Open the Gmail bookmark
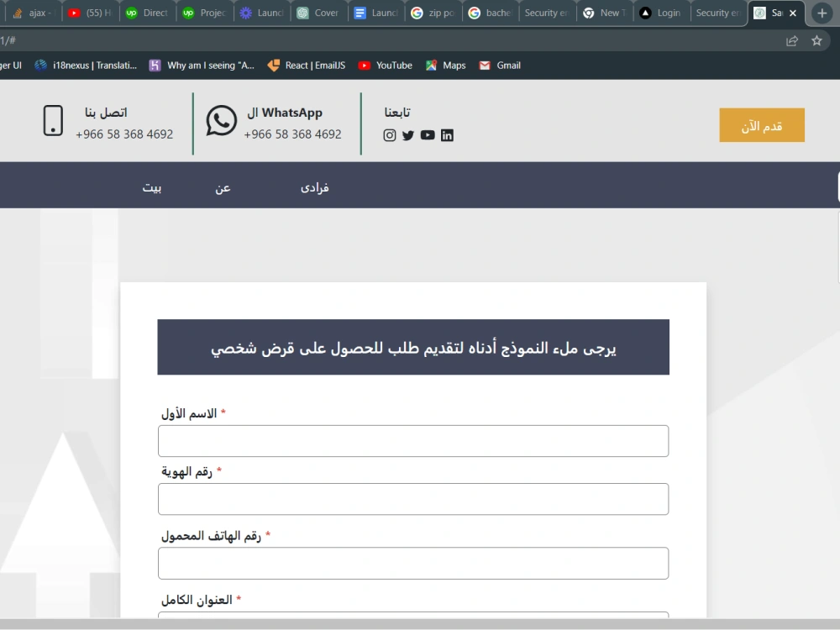This screenshot has width=840, height=630. point(500,66)
